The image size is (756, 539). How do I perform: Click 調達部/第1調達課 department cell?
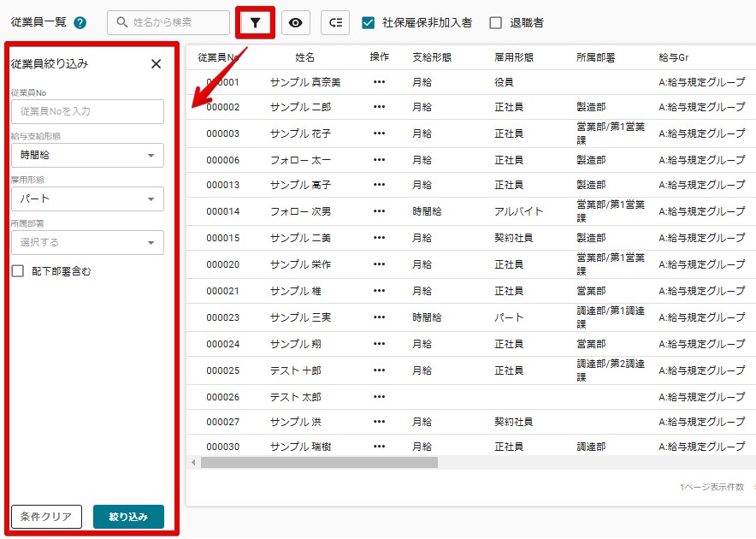click(611, 317)
